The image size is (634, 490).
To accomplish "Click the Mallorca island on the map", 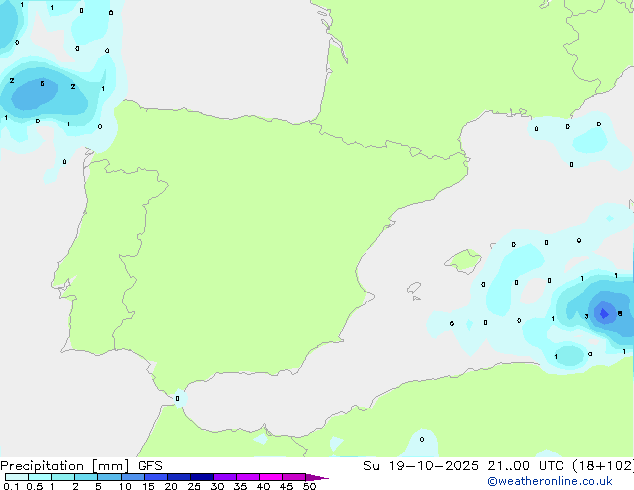I will 463,261.
